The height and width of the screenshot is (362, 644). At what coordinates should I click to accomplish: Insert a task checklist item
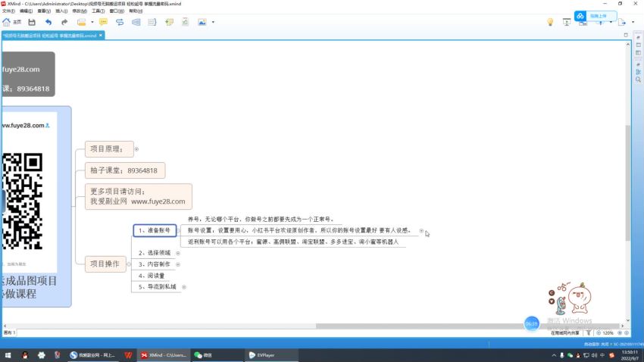pyautogui.click(x=185, y=22)
